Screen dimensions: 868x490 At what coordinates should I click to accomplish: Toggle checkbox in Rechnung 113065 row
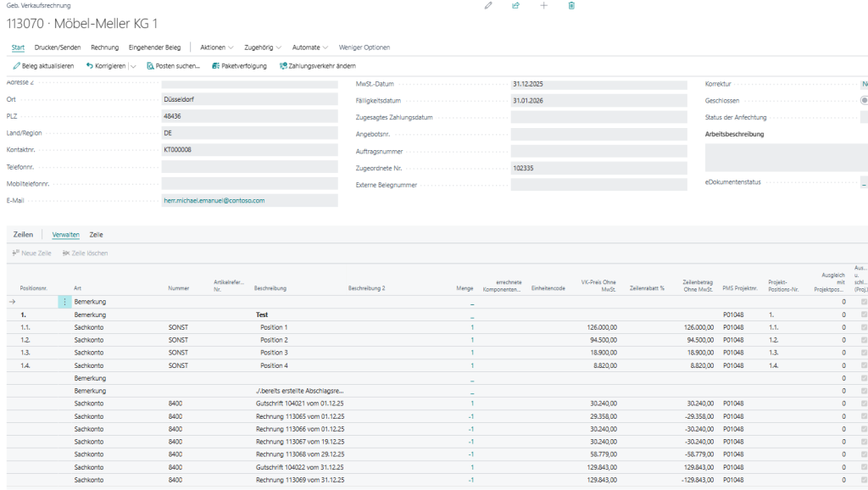coord(864,416)
